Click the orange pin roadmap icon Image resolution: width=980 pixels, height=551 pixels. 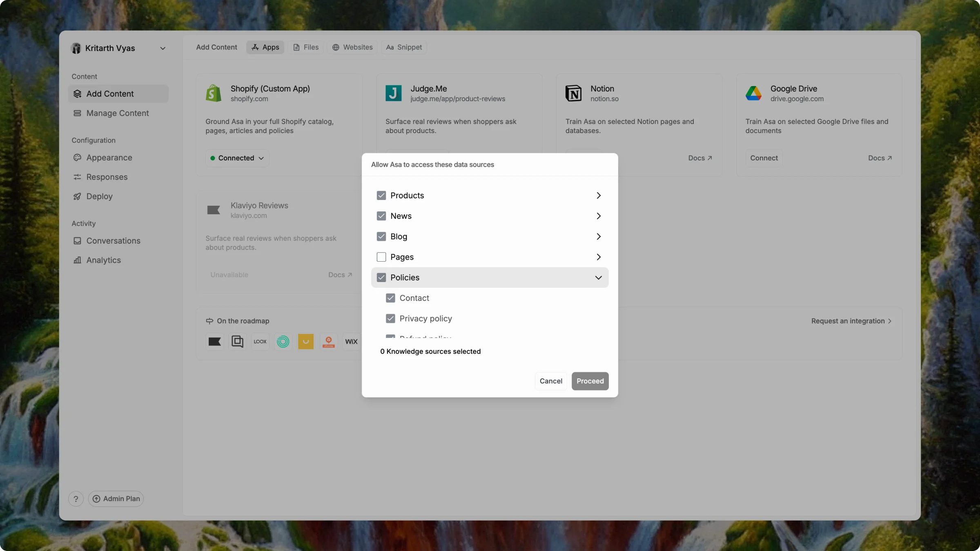click(329, 342)
